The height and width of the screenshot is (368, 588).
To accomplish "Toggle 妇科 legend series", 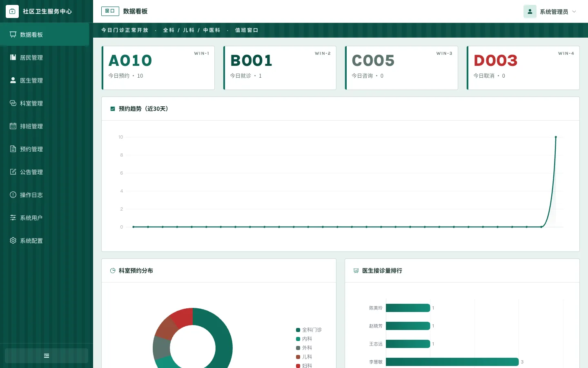I will click(x=304, y=366).
